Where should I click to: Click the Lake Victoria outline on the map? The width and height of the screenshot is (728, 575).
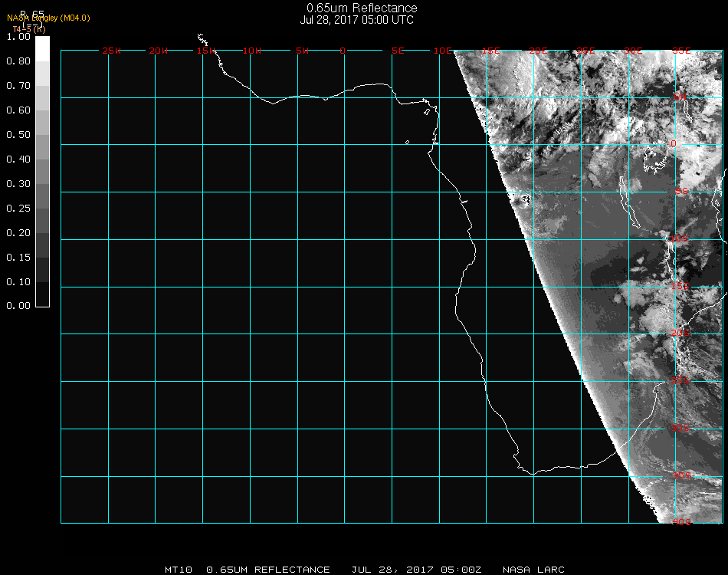655,156
